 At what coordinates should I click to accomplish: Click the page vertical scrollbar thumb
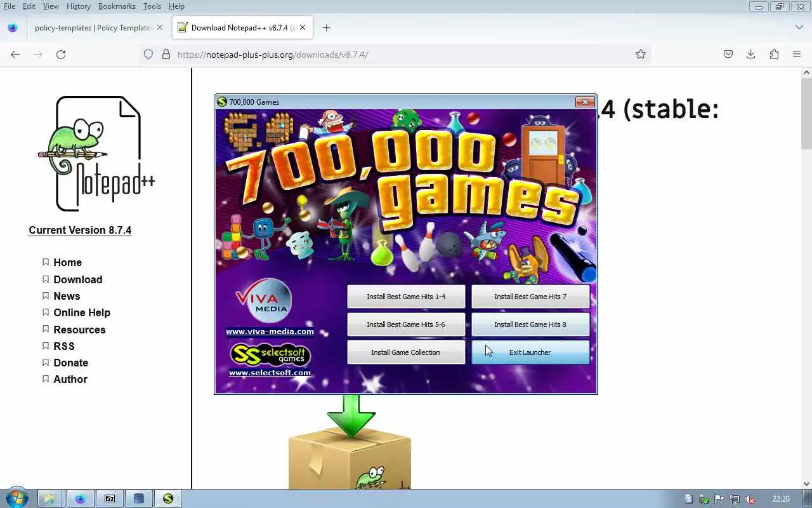(x=806, y=114)
